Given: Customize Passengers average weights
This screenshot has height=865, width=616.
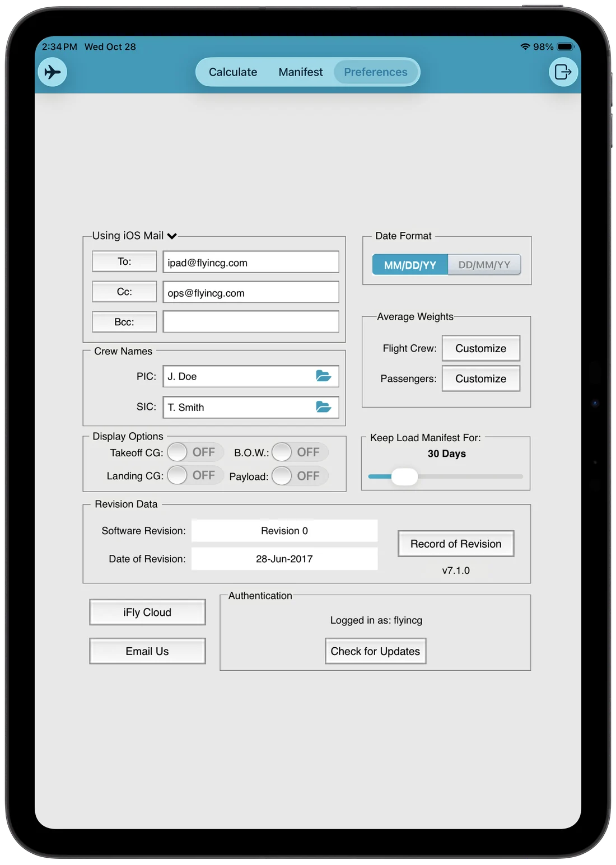Looking at the screenshot, I should pyautogui.click(x=481, y=378).
